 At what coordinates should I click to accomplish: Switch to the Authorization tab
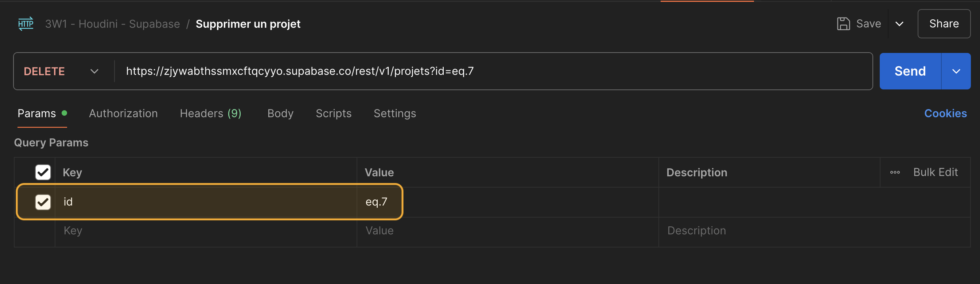pyautogui.click(x=123, y=114)
